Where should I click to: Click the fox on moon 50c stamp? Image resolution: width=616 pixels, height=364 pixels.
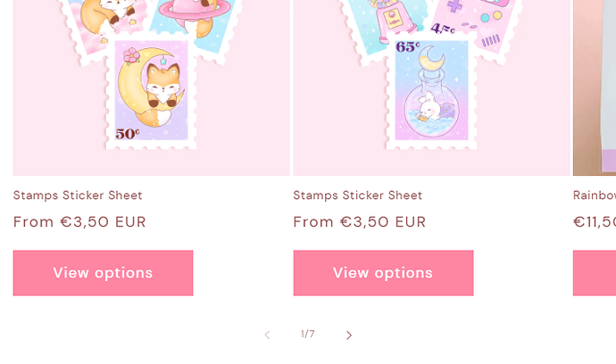tap(151, 90)
